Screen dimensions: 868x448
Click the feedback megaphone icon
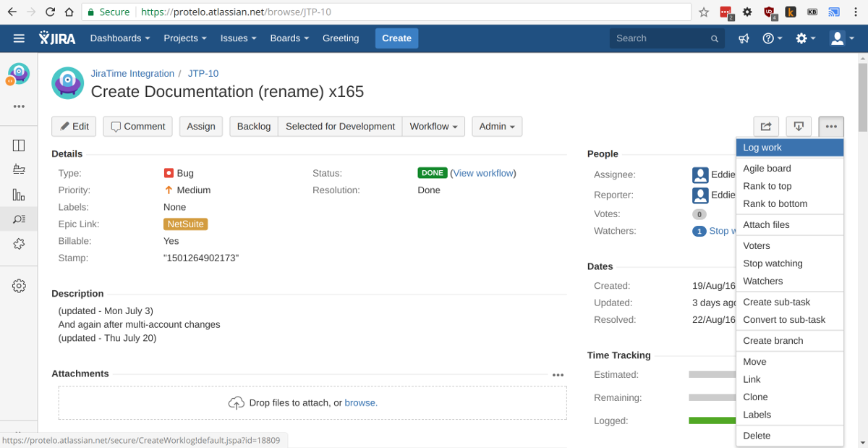(744, 38)
